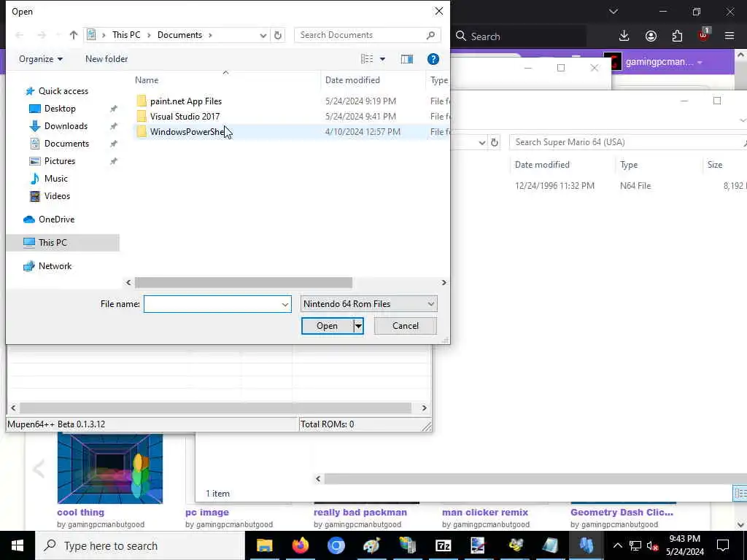
Task: Go to Music in navigation pane
Action: [x=55, y=179]
